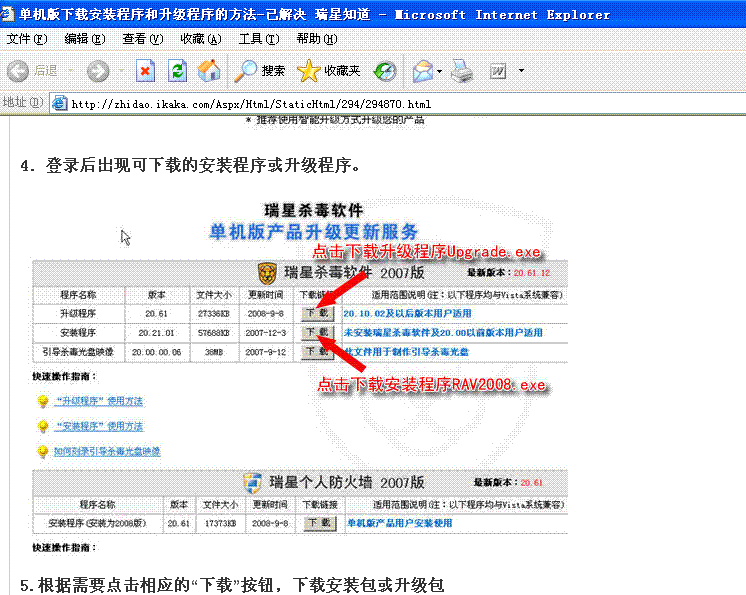Image resolution: width=746 pixels, height=595 pixels.
Task: Click the Mail envelope icon
Action: tap(423, 71)
